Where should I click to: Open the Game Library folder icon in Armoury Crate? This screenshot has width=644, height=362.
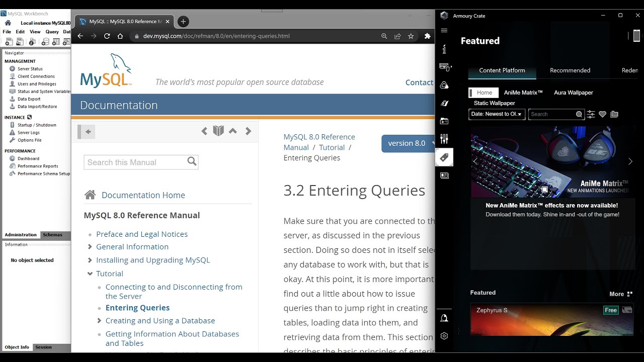pos(444,121)
